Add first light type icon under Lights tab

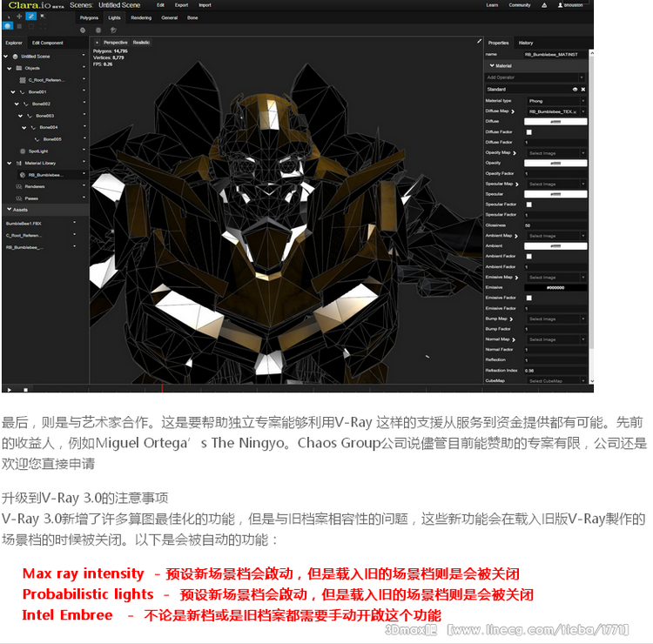pyautogui.click(x=83, y=30)
